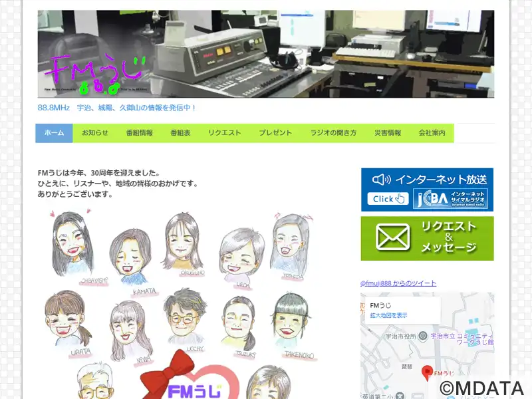Click the FMうじ title in the map card

[380, 305]
